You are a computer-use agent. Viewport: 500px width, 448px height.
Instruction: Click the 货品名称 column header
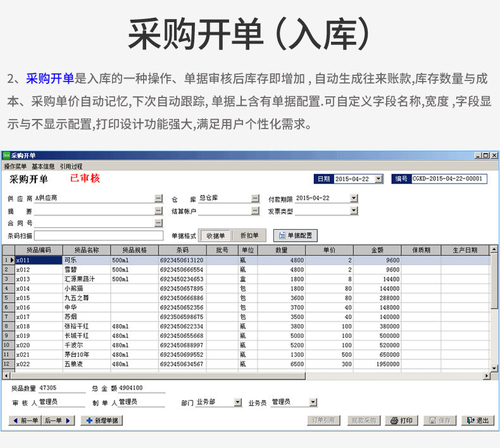click(87, 251)
